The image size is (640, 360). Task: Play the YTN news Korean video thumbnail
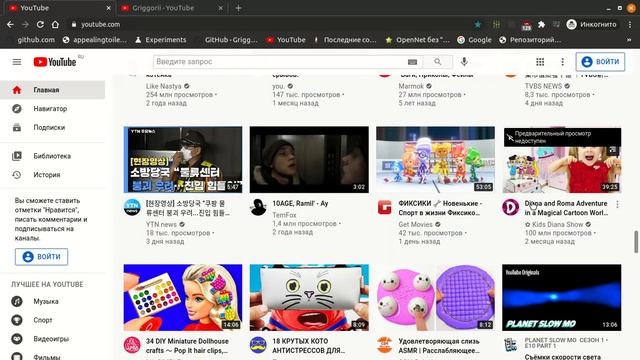pyautogui.click(x=183, y=160)
